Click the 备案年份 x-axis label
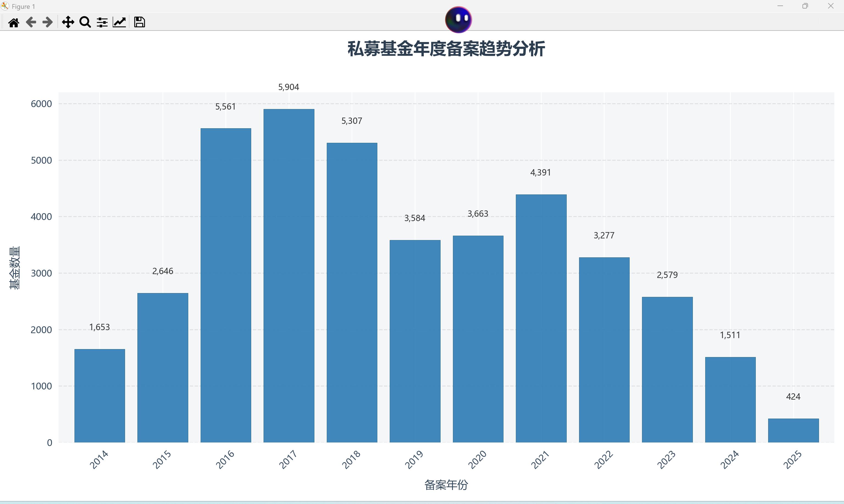The image size is (844, 504). coord(446,485)
